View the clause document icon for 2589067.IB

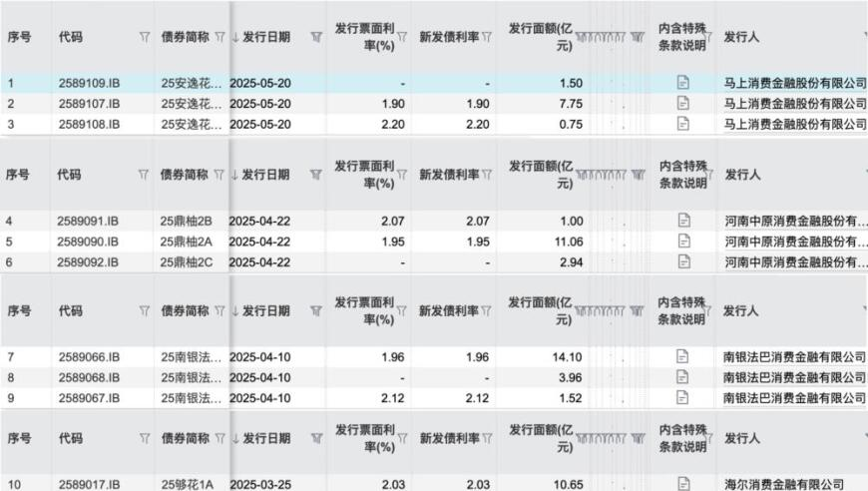tap(683, 397)
